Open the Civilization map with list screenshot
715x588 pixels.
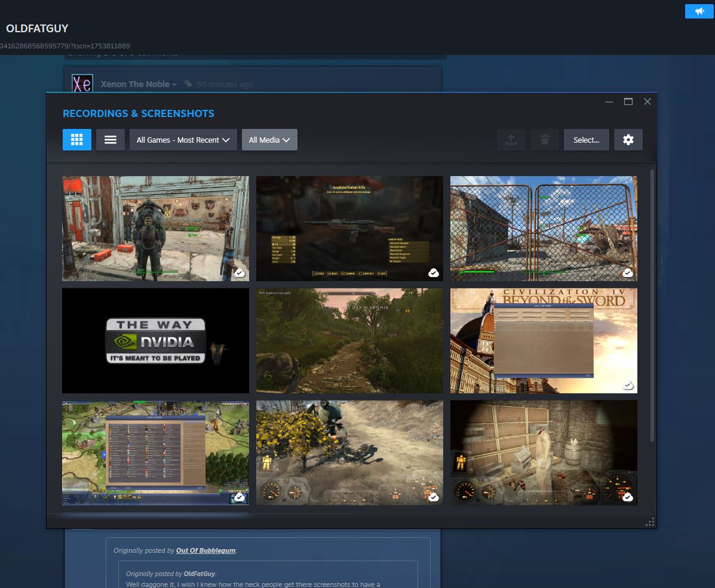(155, 452)
